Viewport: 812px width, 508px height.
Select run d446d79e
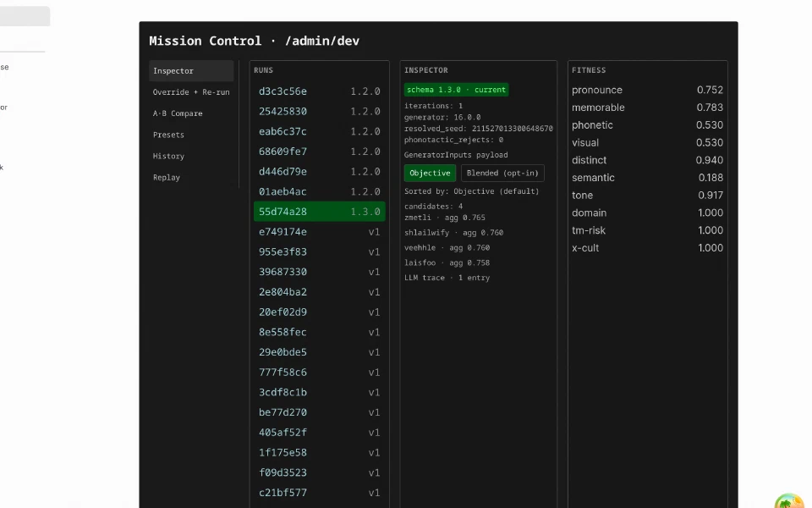tap(320, 172)
